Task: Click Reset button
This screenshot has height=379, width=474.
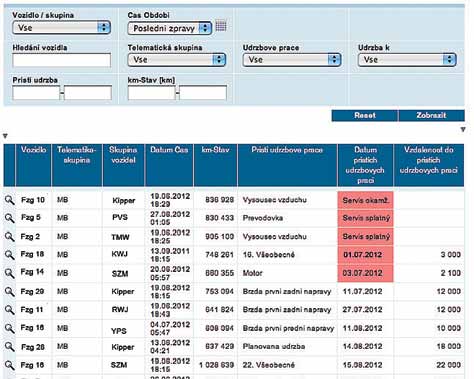Action: (x=365, y=115)
